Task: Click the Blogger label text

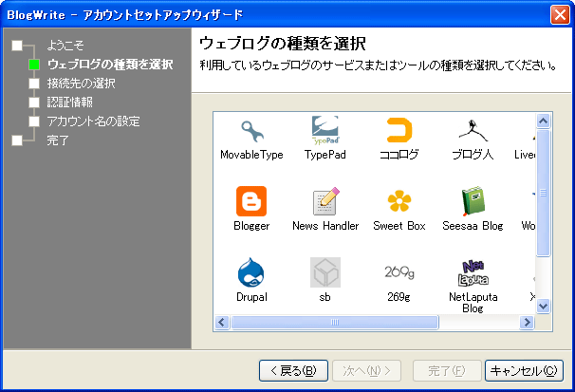Action: (251, 226)
